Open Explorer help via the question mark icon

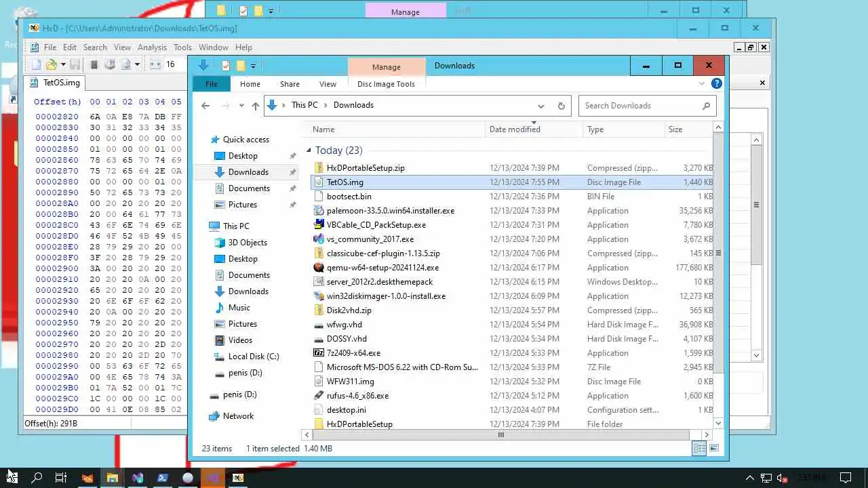(716, 84)
